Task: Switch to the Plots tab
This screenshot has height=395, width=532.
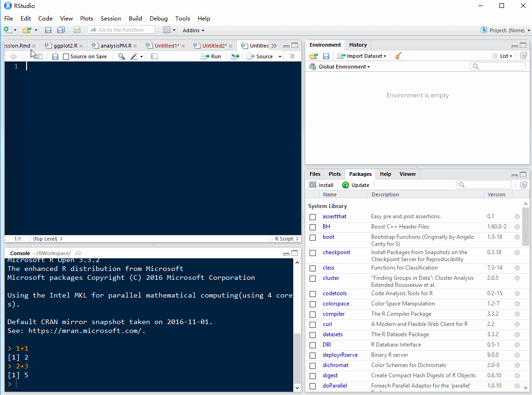Action: [334, 174]
